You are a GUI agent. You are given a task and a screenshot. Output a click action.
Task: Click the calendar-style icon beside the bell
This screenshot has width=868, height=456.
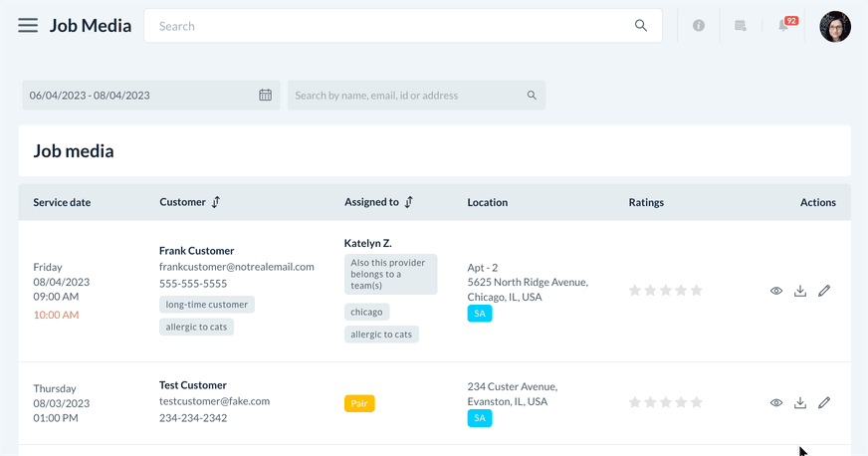(741, 26)
